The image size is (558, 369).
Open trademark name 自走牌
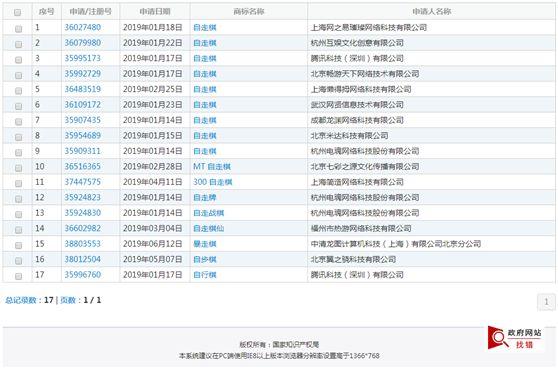[x=205, y=197]
